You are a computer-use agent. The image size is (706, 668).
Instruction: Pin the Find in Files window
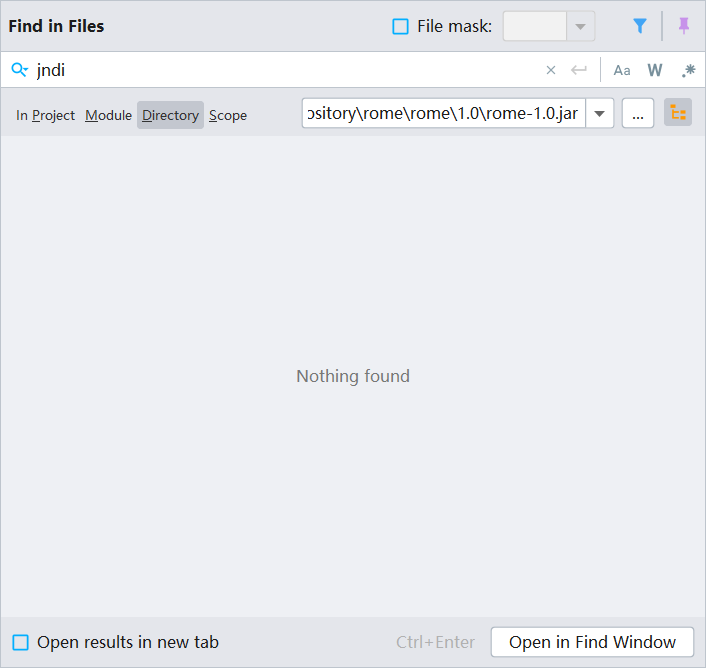(684, 27)
